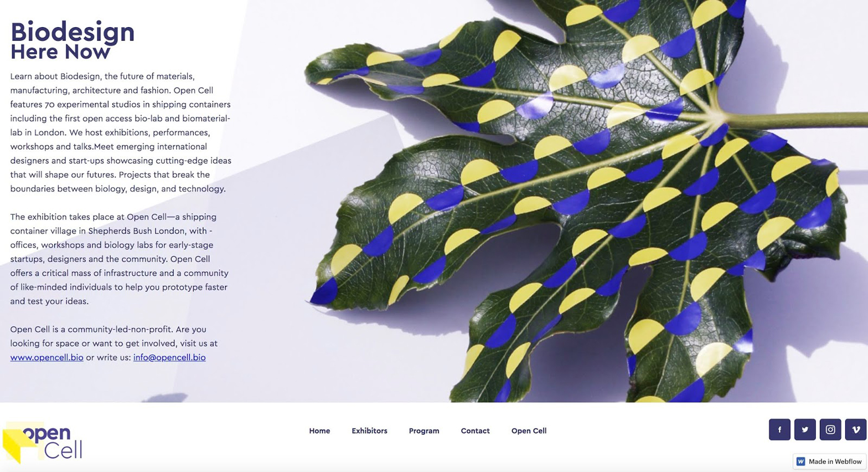Click the paragraph starting 'The exhibition takes place'

119,259
